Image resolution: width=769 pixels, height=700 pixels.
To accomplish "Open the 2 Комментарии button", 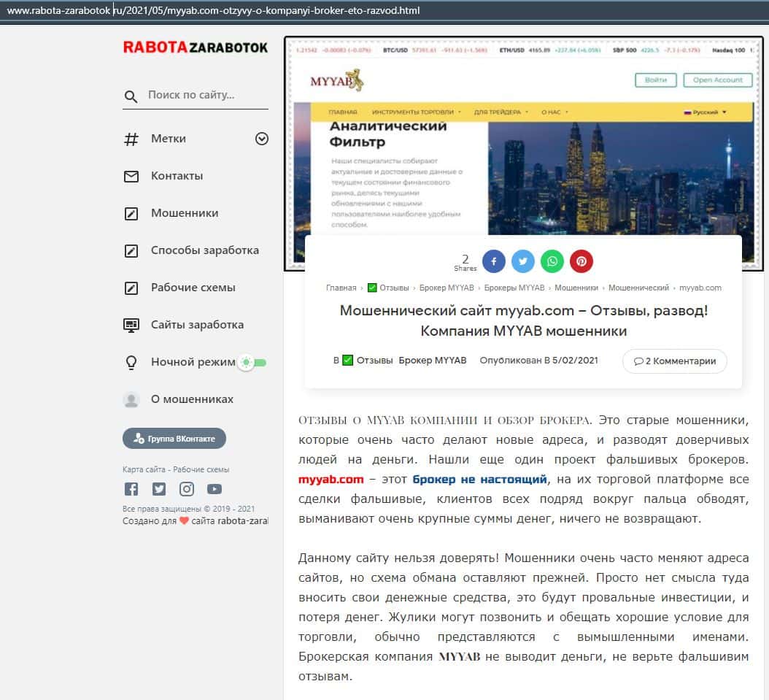I will pos(674,361).
